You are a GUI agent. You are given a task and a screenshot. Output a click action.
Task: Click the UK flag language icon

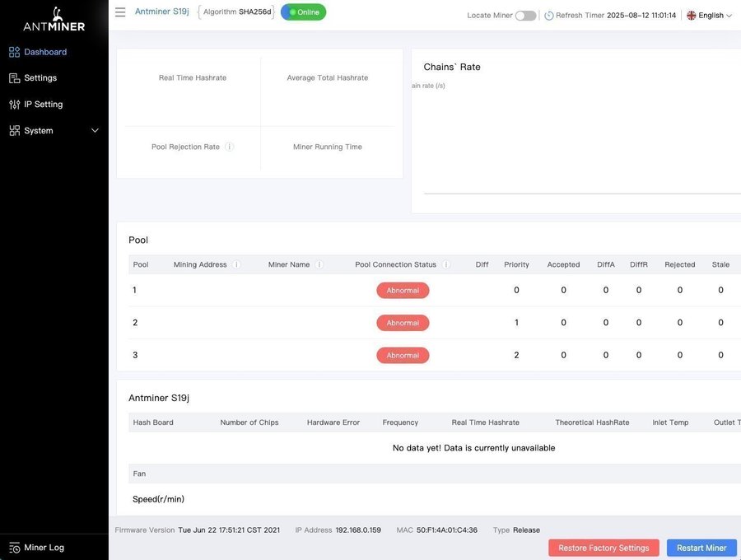pos(691,16)
